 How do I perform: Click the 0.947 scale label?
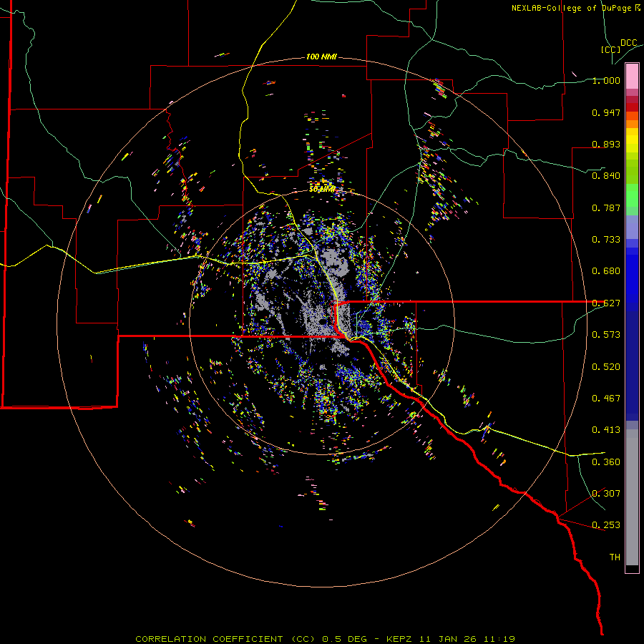(x=606, y=112)
